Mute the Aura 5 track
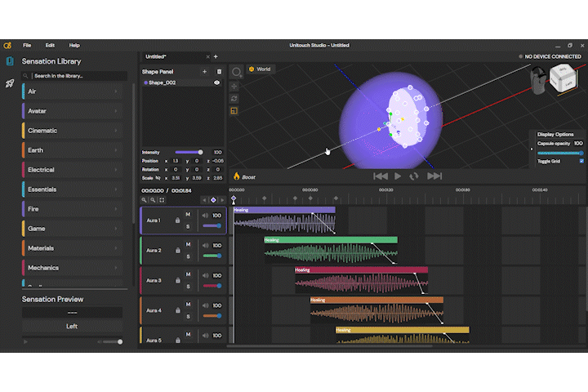Viewport: 588px width, 392px height. coord(189,334)
